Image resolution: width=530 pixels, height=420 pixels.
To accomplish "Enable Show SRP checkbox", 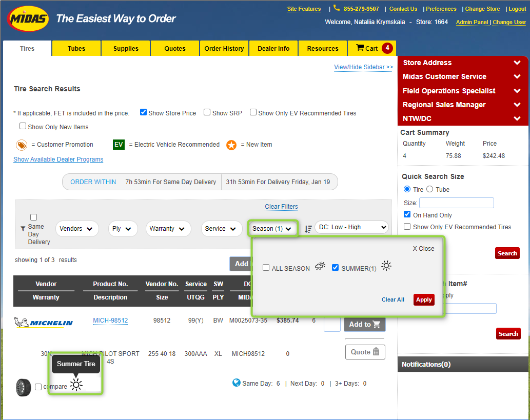I will [207, 112].
